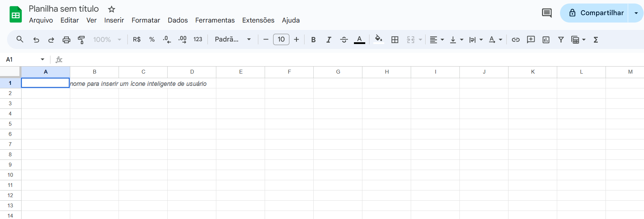Insert a comment

[531, 40]
